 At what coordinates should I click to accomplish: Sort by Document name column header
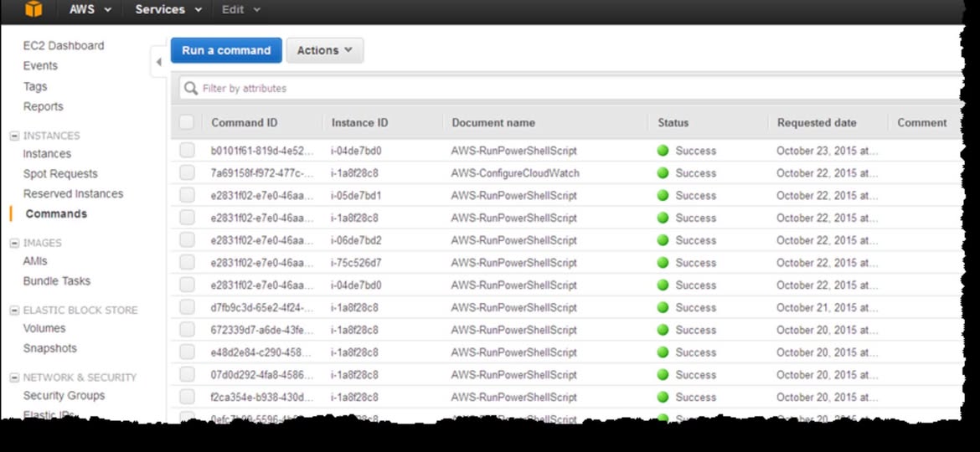pyautogui.click(x=493, y=123)
